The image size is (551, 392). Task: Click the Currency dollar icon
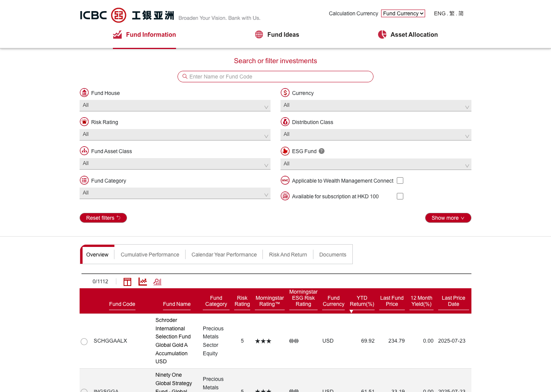point(285,93)
